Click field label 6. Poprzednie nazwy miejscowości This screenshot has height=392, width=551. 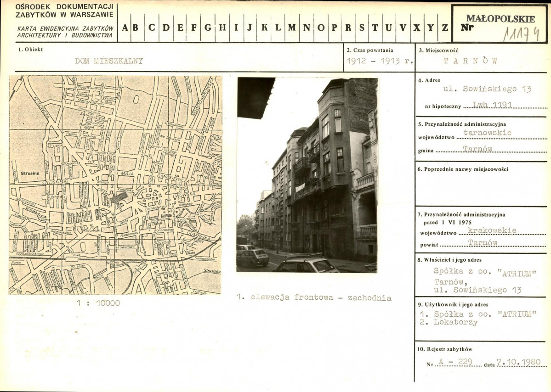point(463,169)
